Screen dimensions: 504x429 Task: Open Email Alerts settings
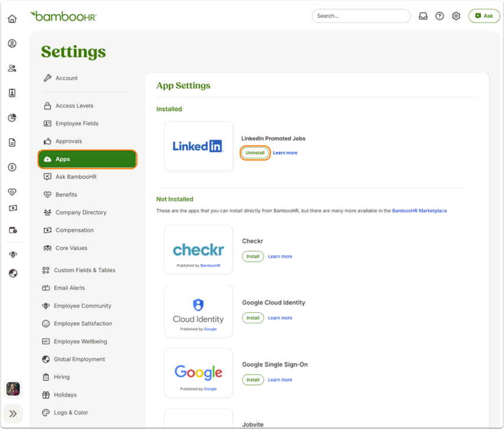tap(64, 288)
